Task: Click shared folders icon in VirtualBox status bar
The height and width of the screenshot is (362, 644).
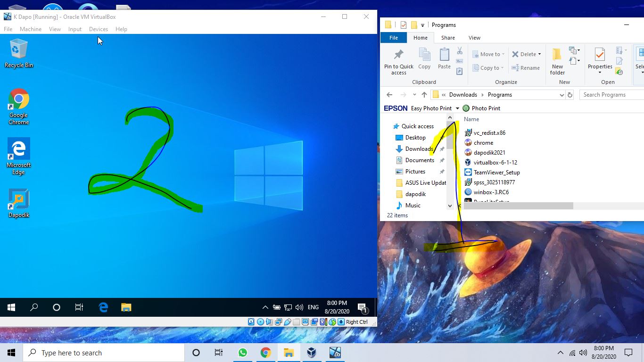Action: (296, 322)
